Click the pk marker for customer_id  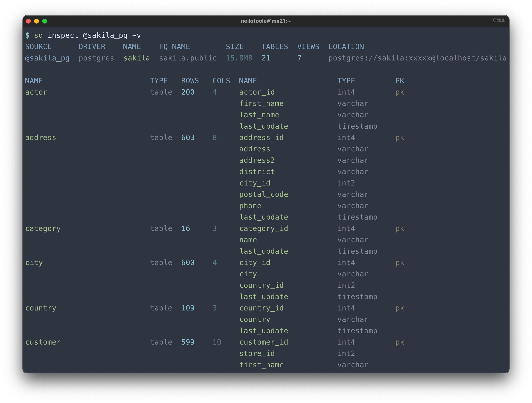pyautogui.click(x=400, y=342)
